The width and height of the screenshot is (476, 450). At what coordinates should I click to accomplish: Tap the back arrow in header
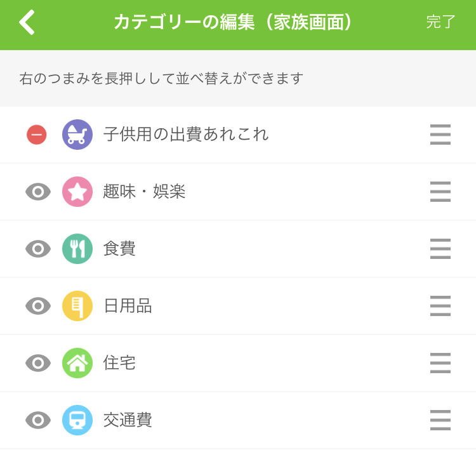pyautogui.click(x=27, y=22)
